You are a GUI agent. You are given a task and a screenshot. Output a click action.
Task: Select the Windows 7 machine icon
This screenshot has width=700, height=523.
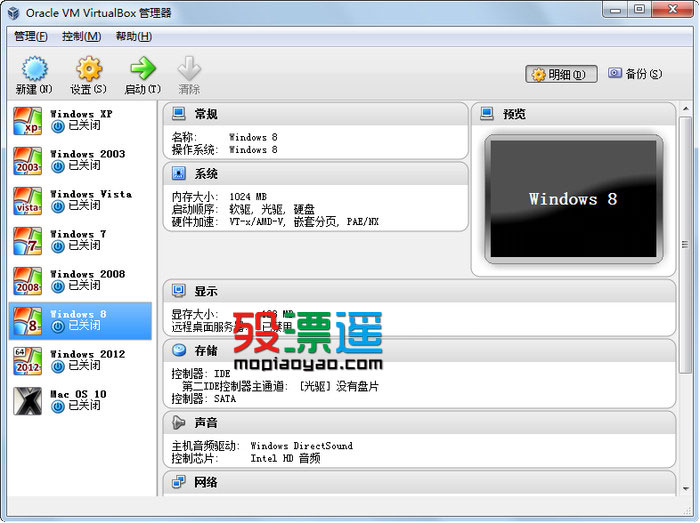point(28,241)
